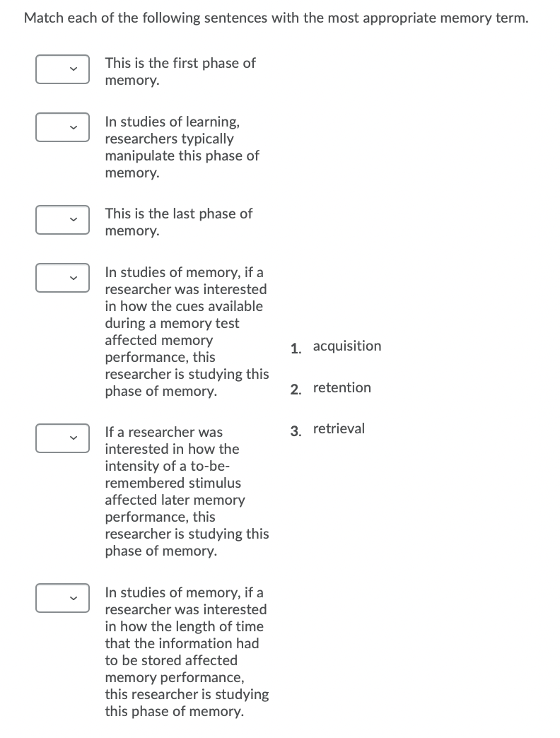Click the chevron icon in the third selector

click(x=73, y=220)
